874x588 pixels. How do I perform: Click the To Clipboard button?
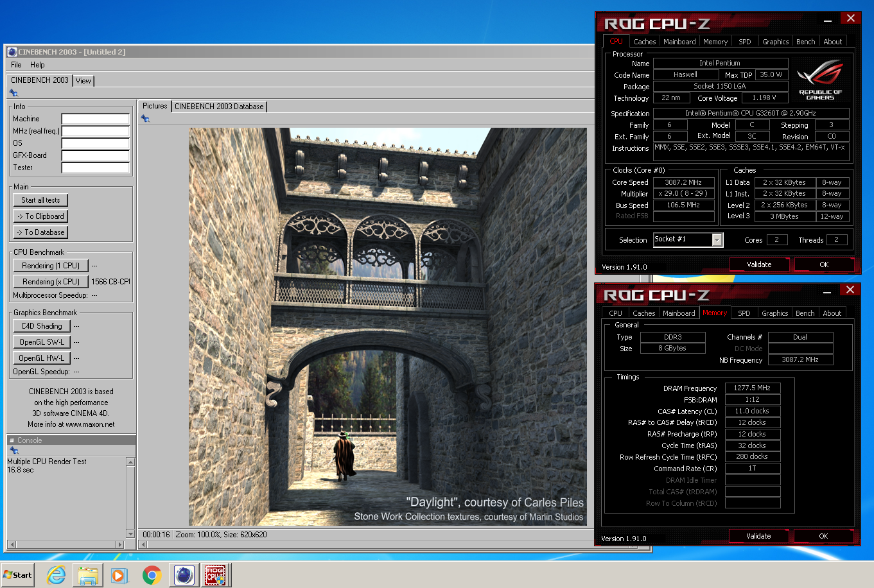(40, 216)
